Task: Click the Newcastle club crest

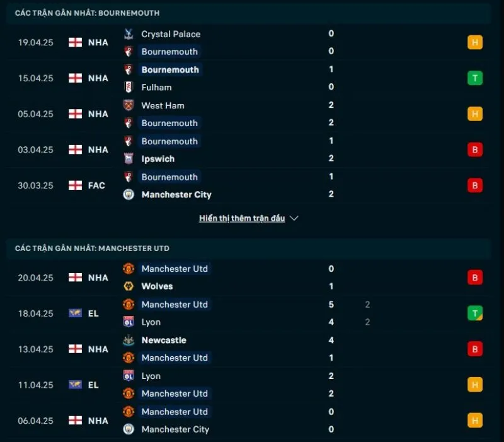Action: coord(128,340)
